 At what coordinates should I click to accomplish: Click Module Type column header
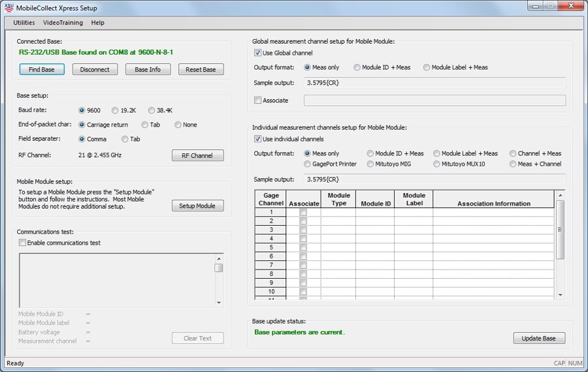coord(338,199)
